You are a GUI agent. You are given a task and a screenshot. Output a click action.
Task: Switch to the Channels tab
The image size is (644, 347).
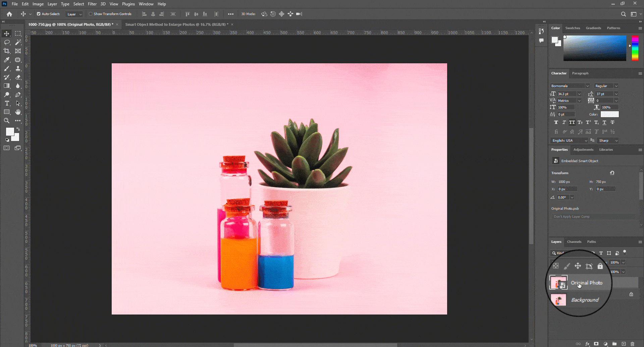click(574, 241)
